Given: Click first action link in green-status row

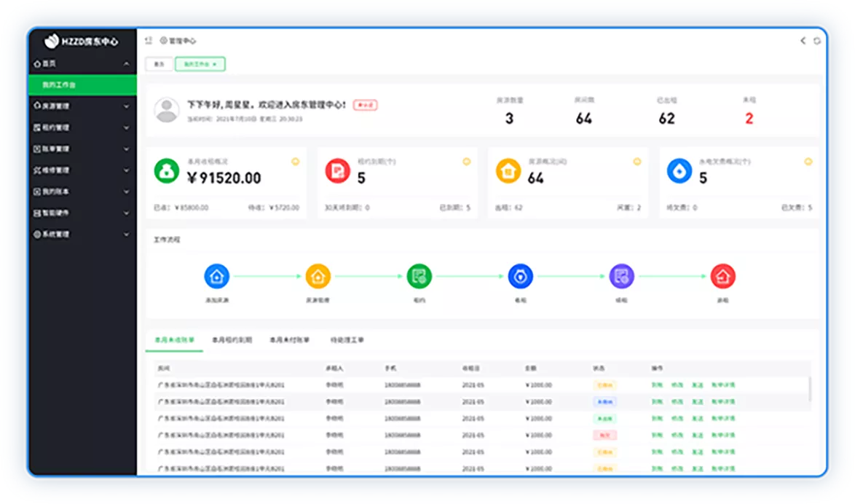Looking at the screenshot, I should coord(657,418).
